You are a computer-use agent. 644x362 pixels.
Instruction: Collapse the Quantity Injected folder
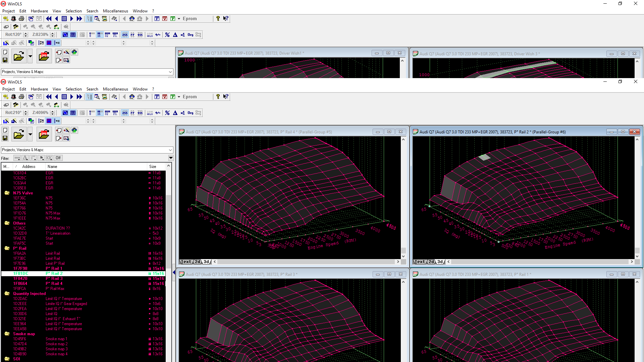pos(7,294)
